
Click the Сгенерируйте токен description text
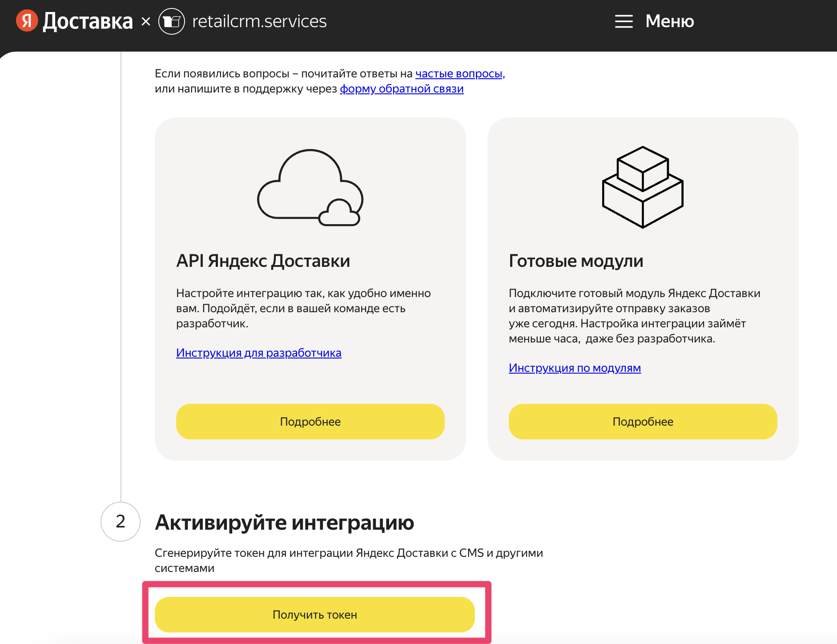coord(349,560)
